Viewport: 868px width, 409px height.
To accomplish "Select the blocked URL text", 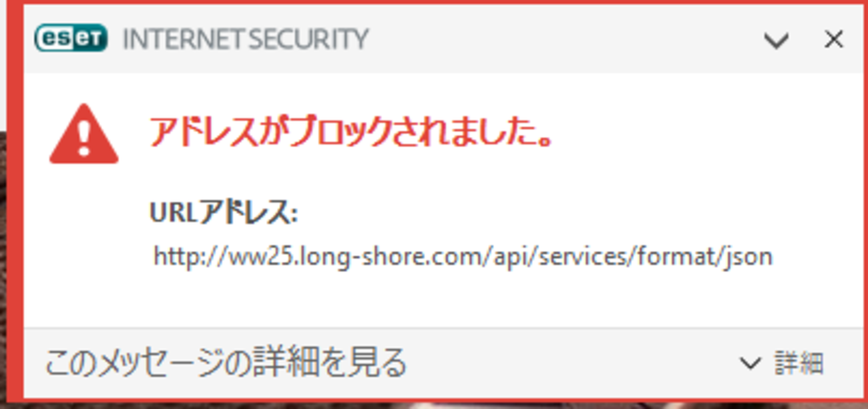I will [463, 256].
